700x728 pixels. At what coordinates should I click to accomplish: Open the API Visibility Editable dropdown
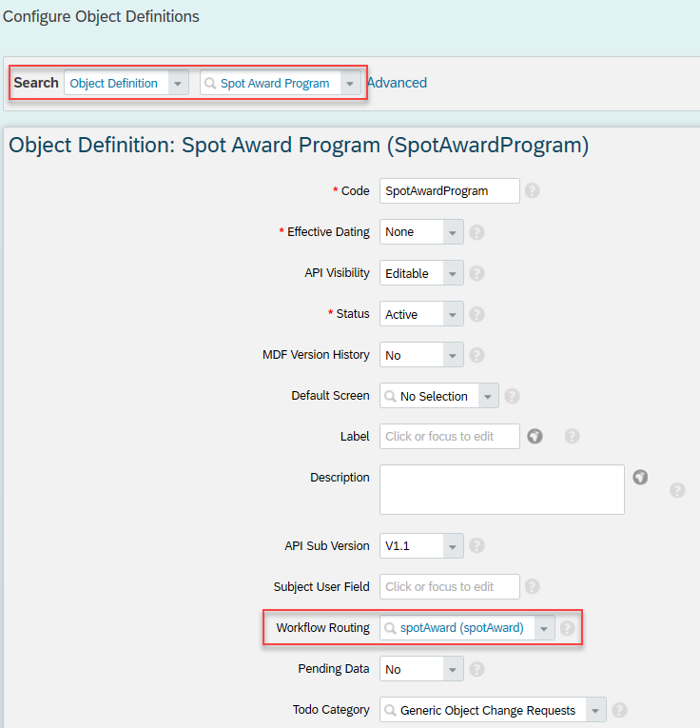(x=453, y=273)
